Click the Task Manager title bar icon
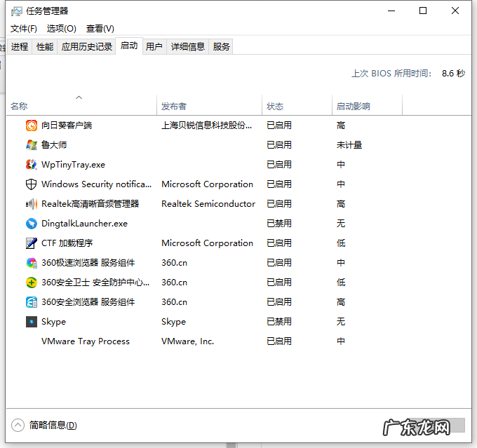This screenshot has width=477, height=448. tap(16, 11)
